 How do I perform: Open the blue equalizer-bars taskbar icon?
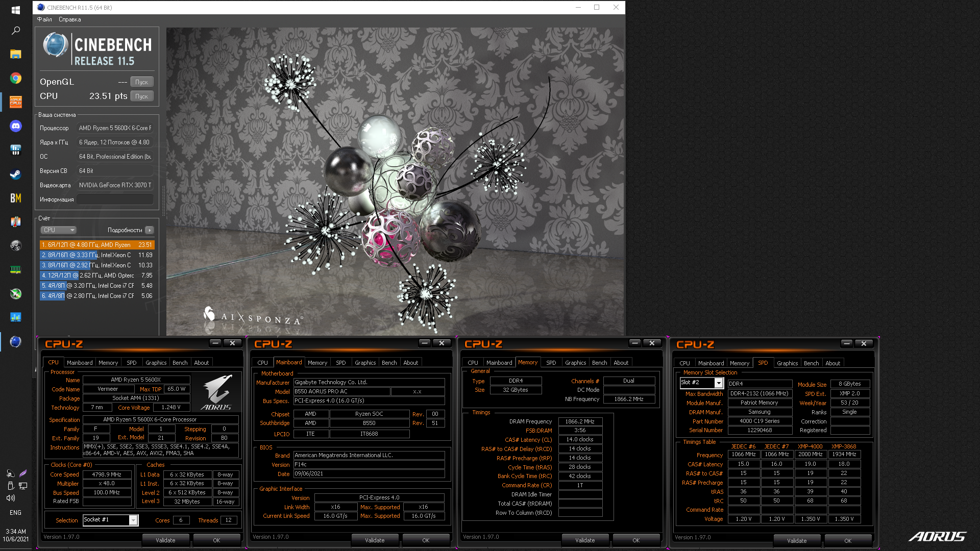coord(15,150)
